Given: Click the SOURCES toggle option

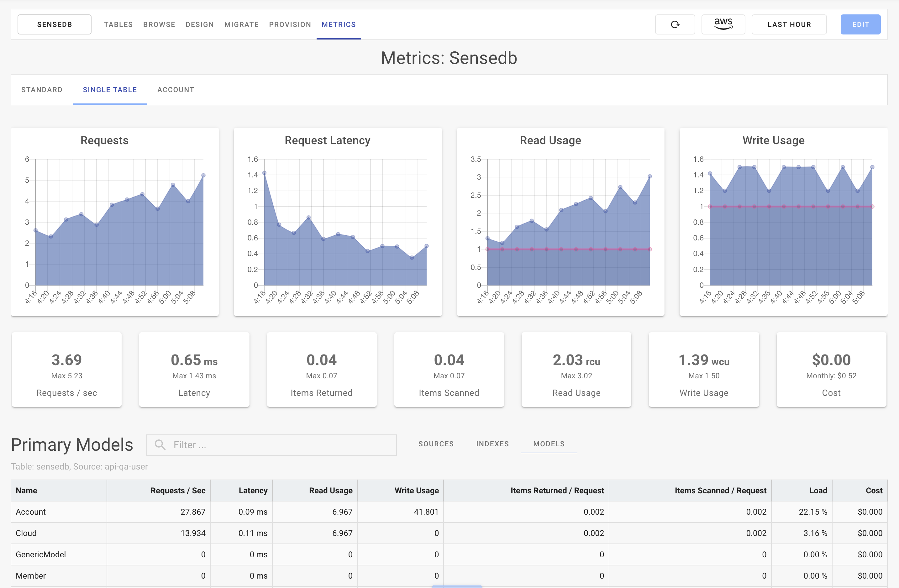Looking at the screenshot, I should (x=436, y=444).
